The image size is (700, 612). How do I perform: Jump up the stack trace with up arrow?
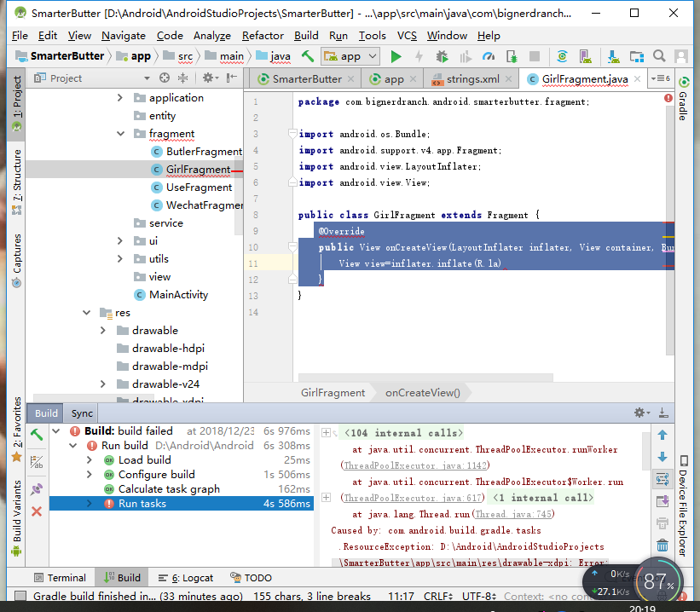click(x=662, y=435)
